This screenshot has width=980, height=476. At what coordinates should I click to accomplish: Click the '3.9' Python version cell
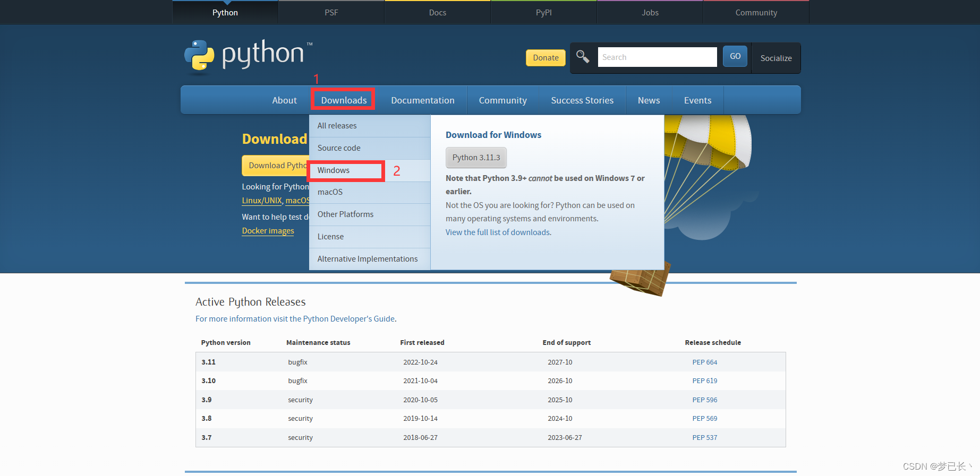click(207, 400)
